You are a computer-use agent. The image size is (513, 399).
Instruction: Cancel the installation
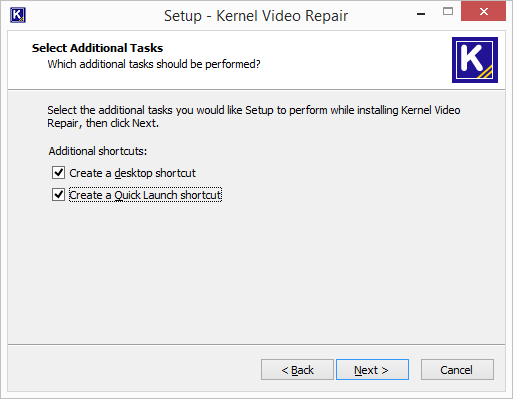point(457,370)
